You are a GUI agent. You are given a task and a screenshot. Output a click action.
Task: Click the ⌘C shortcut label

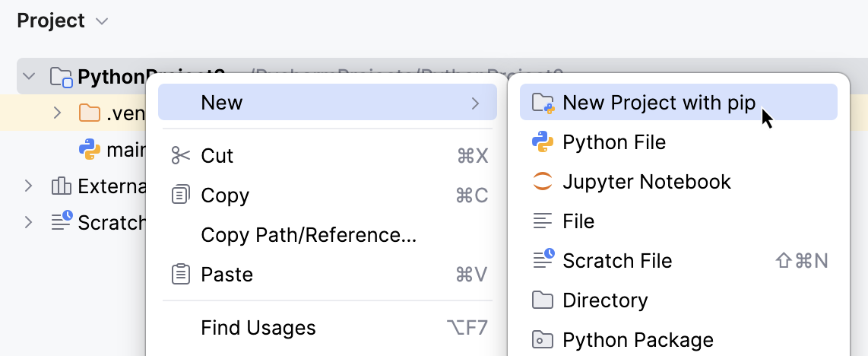click(x=472, y=196)
